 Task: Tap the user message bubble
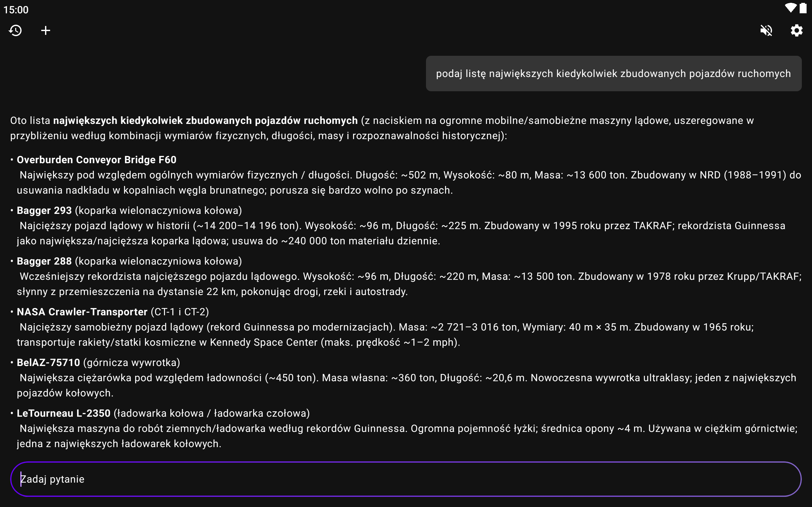point(613,74)
